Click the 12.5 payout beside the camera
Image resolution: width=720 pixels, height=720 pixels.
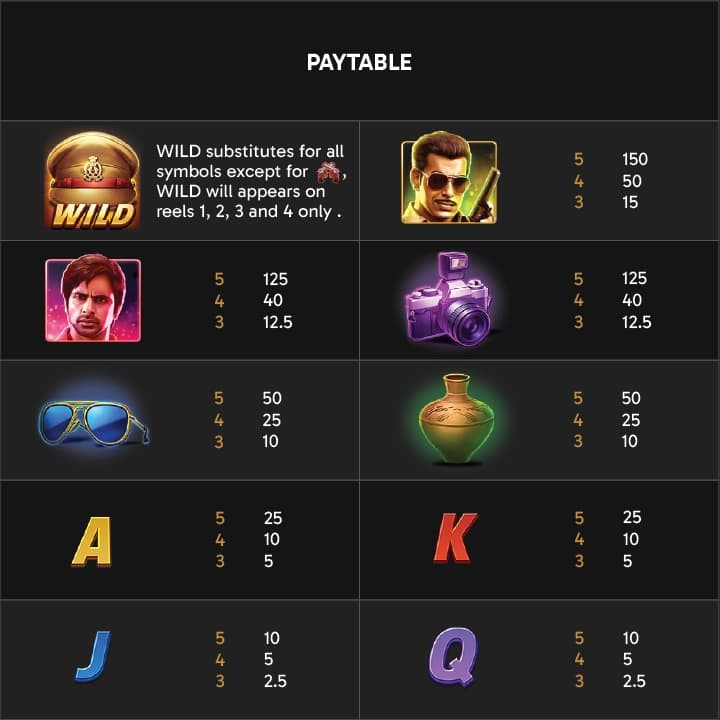[636, 322]
